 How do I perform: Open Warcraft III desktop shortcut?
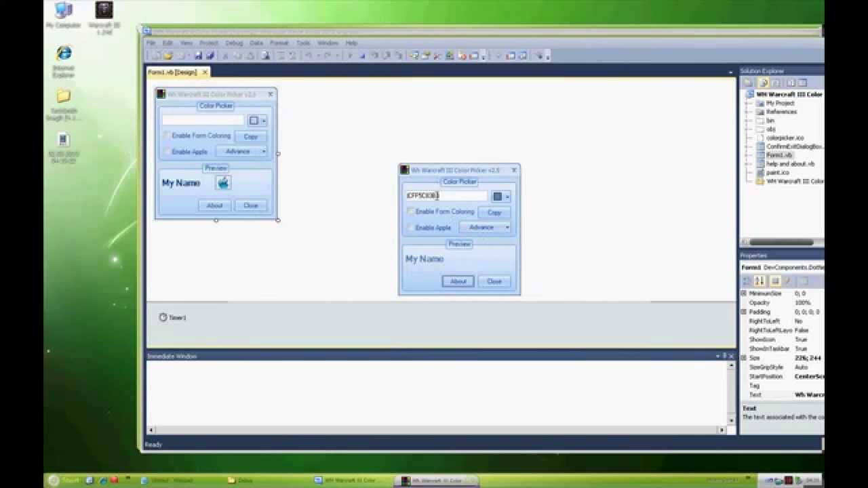point(104,18)
